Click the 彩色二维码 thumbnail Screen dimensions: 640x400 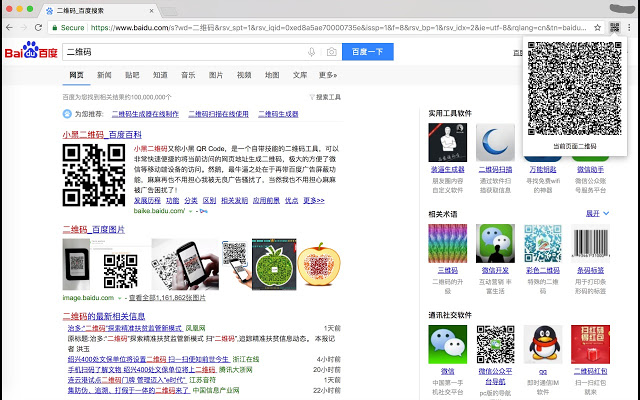click(543, 243)
